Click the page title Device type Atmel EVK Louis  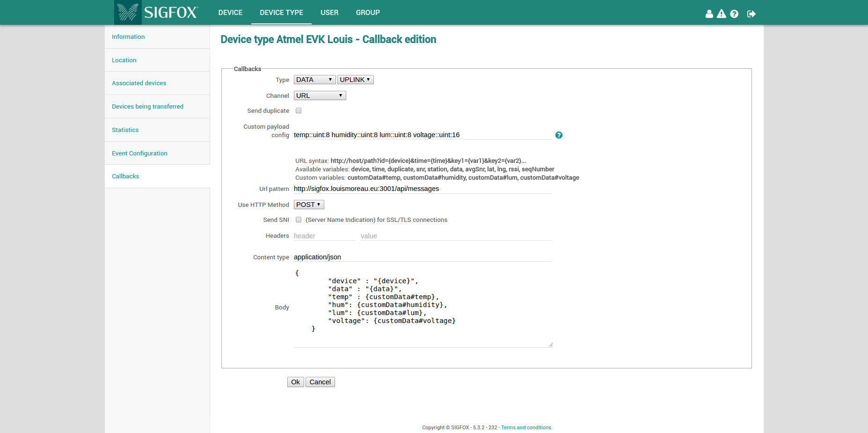(x=328, y=39)
